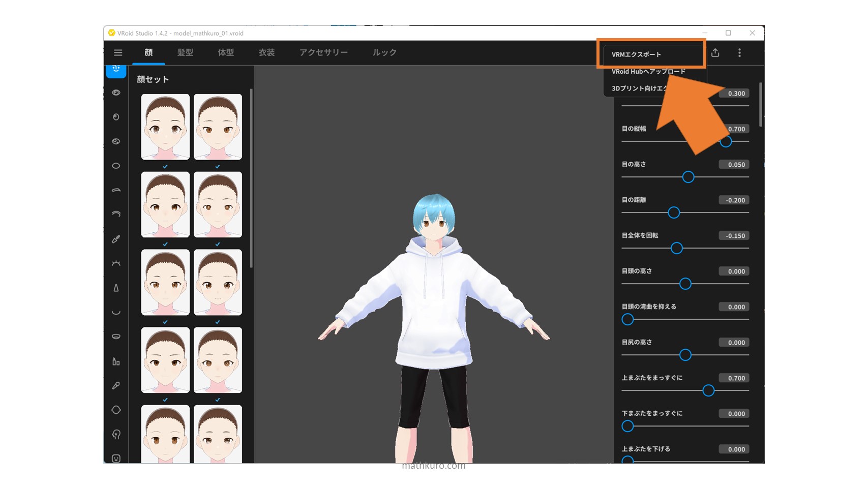Select the cosmetics bottles icon in sidebar
The width and height of the screenshot is (868, 488).
(x=116, y=361)
